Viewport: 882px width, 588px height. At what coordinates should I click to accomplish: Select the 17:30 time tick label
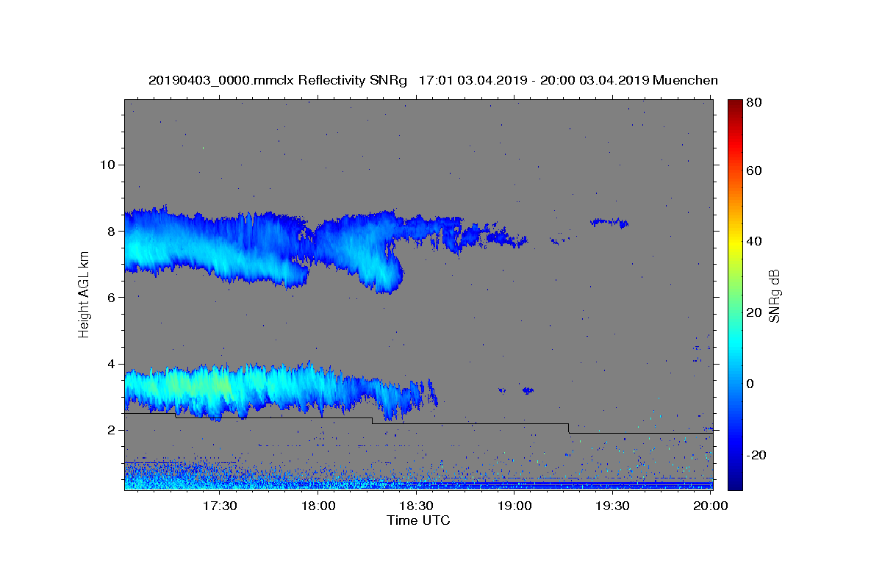click(x=219, y=506)
